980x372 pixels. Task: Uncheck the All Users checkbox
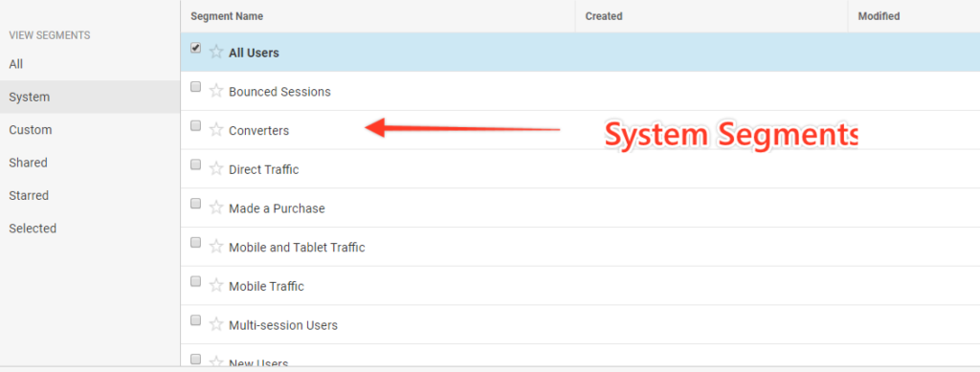point(195,48)
